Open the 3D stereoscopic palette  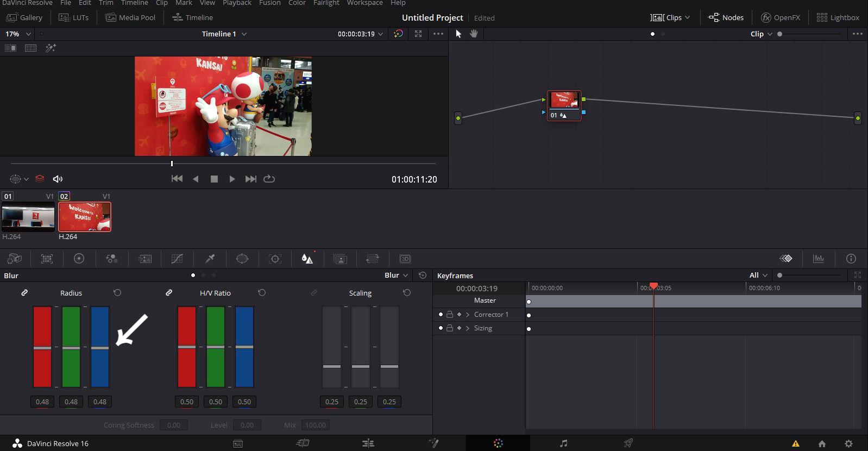tap(405, 259)
